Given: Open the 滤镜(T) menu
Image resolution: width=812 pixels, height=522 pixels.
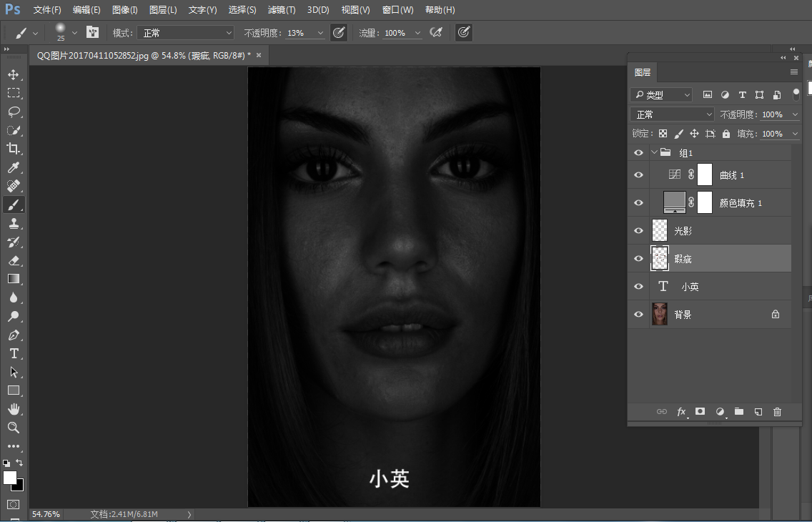Looking at the screenshot, I should (x=281, y=10).
